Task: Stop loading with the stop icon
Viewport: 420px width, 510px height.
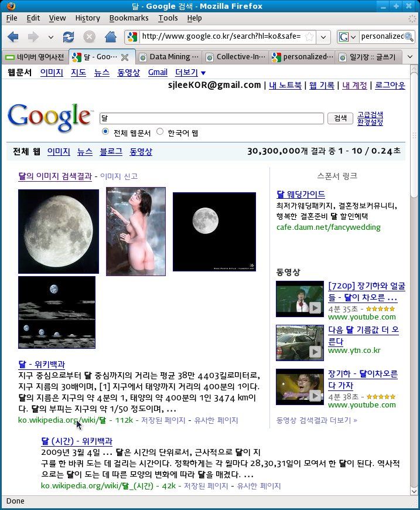Action: pos(89,37)
